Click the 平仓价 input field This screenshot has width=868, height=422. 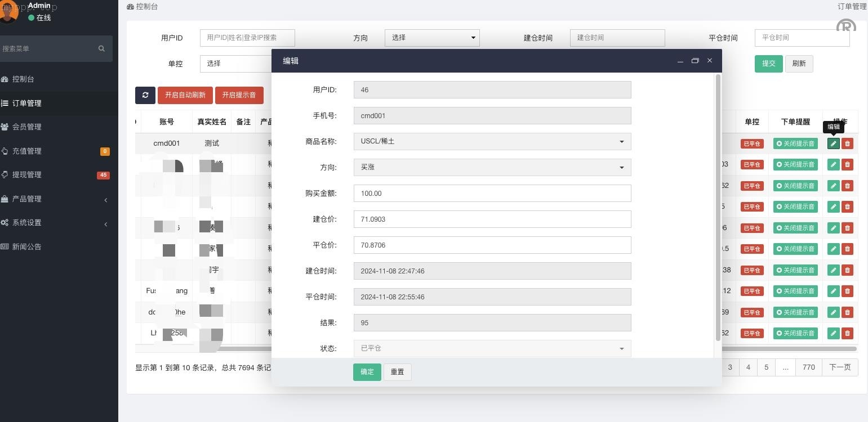tap(492, 245)
